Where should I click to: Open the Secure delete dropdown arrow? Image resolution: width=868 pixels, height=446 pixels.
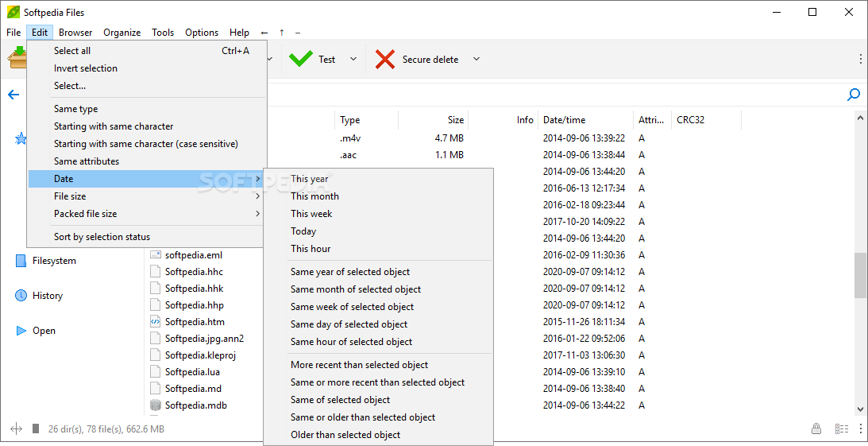[x=476, y=59]
